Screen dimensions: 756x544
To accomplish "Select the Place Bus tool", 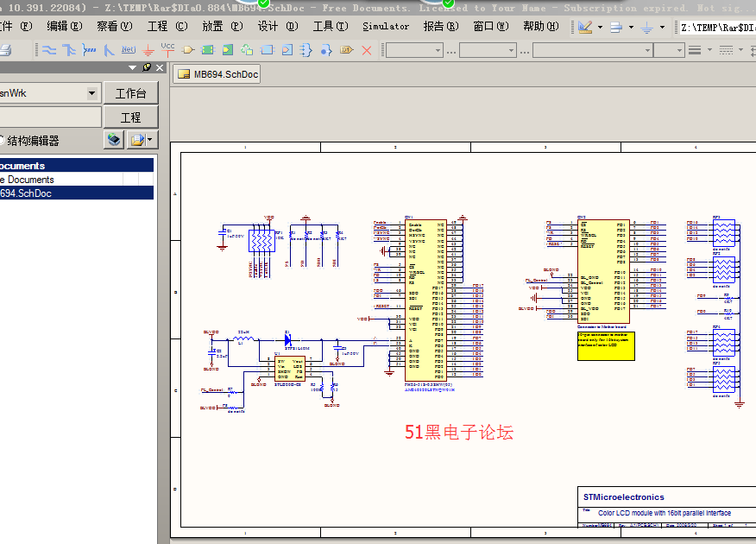I will pyautogui.click(x=69, y=50).
